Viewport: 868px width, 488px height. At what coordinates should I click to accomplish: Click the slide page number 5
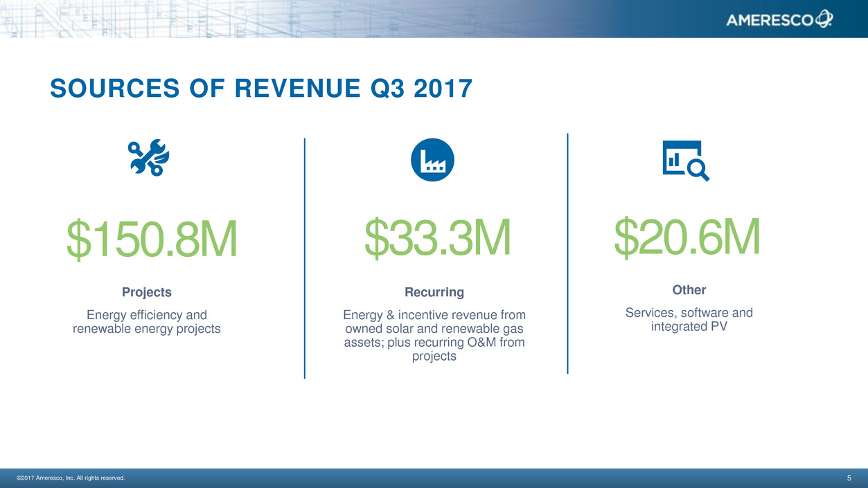tap(849, 478)
